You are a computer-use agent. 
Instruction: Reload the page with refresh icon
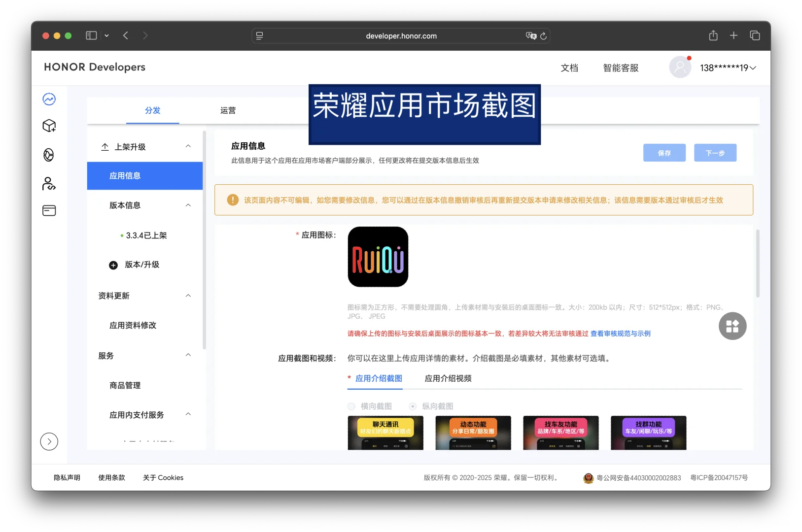click(x=543, y=36)
